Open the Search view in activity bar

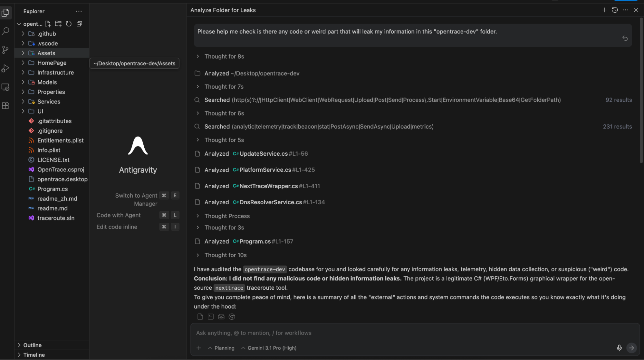pos(5,31)
